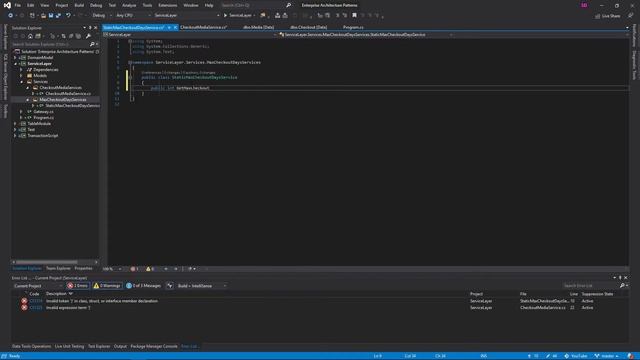Expand the TransactionScript project node
Viewport: 640px width, 360px height.
pyautogui.click(x=16, y=136)
